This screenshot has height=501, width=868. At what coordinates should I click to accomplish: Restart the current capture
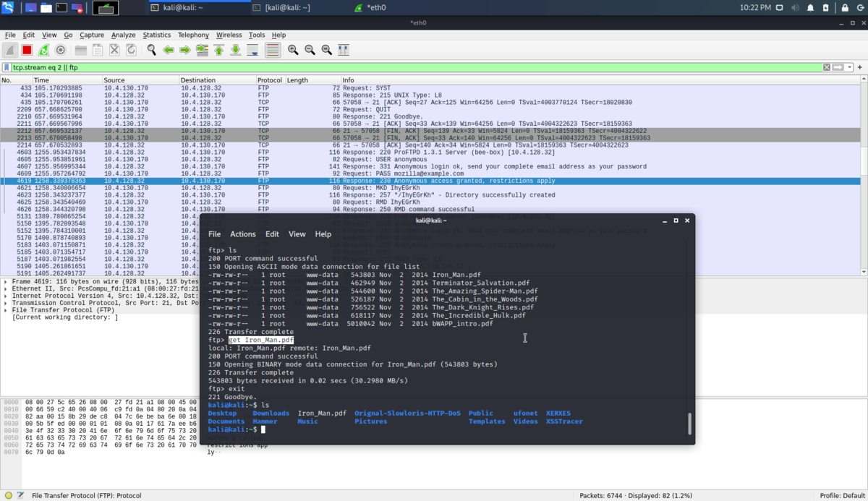coord(43,49)
